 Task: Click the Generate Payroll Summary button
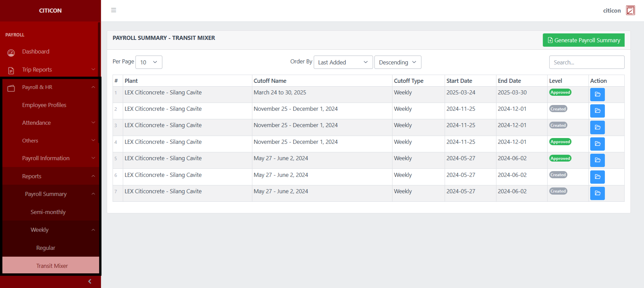tap(583, 40)
